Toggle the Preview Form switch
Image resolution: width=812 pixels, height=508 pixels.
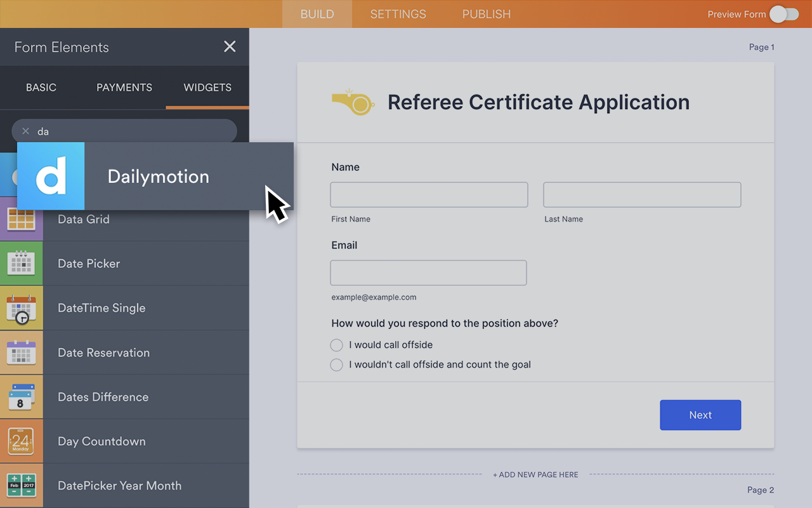coord(784,14)
